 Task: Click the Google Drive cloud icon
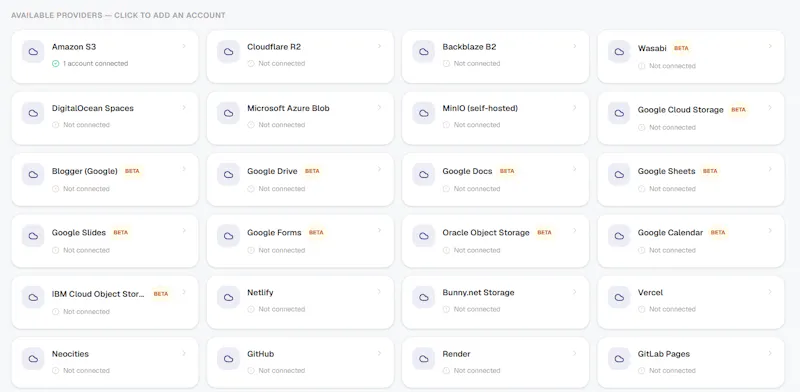click(x=229, y=174)
